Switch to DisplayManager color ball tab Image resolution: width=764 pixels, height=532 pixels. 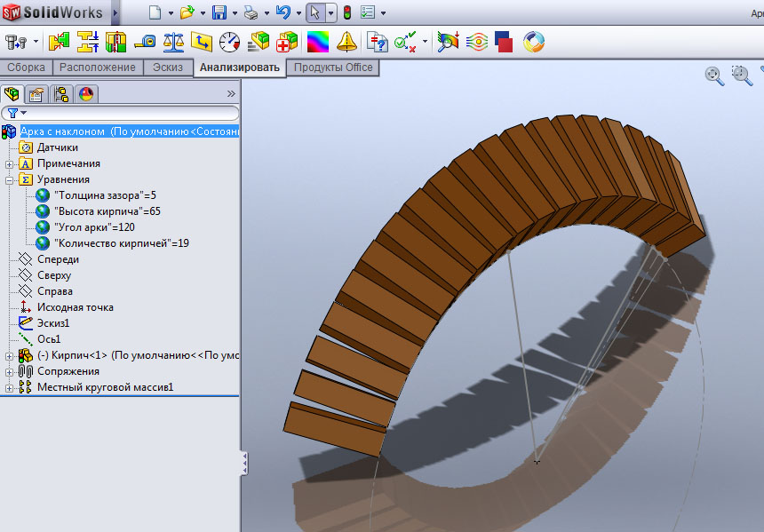pyautogui.click(x=86, y=94)
